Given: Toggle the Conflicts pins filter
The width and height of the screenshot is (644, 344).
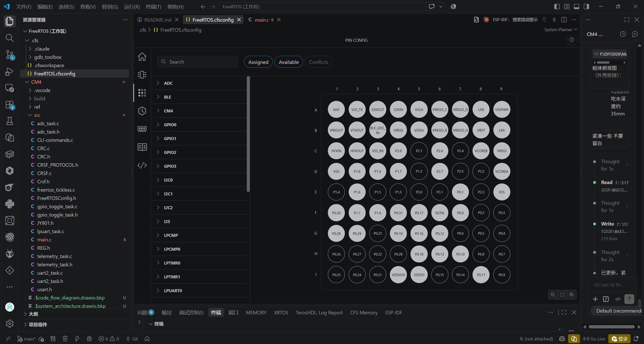Looking at the screenshot, I should coord(318,62).
